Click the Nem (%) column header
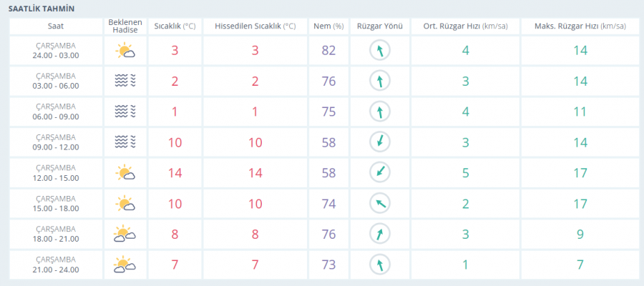Screen dimensions: 644x286 pyautogui.click(x=328, y=26)
